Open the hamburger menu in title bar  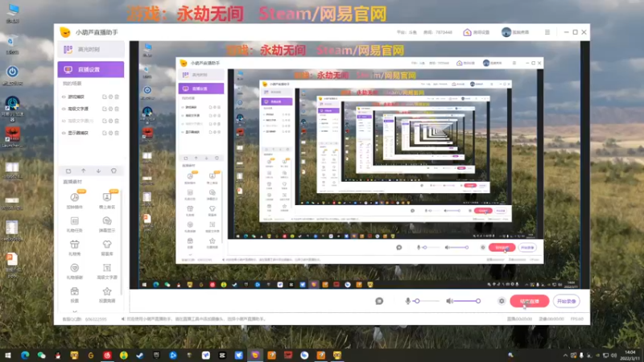pyautogui.click(x=547, y=32)
